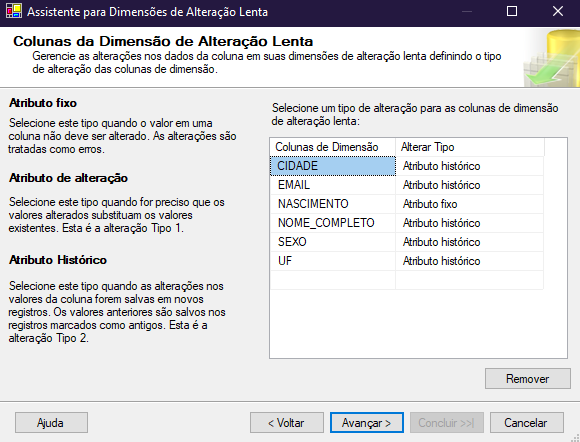Open change type for NASCIMENTO (Atributo fixo)
This screenshot has width=580, height=442.
point(469,204)
